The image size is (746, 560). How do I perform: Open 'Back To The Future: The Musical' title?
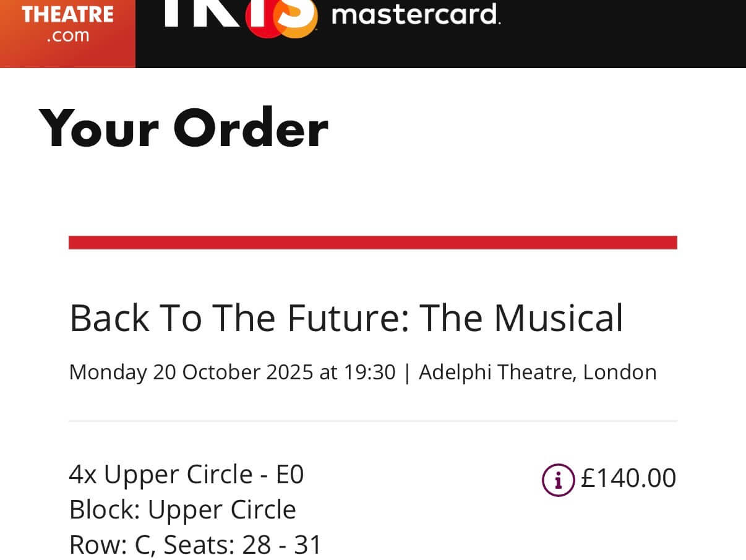tap(346, 318)
